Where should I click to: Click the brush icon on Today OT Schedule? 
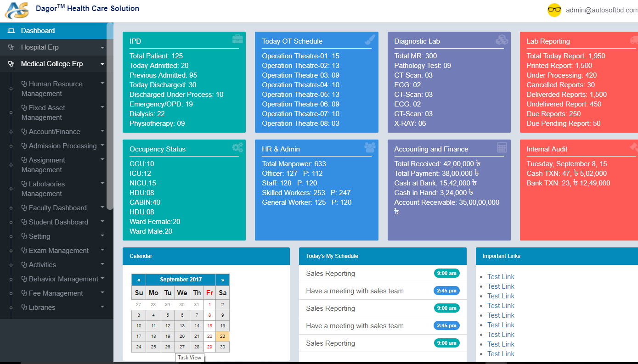coord(370,40)
